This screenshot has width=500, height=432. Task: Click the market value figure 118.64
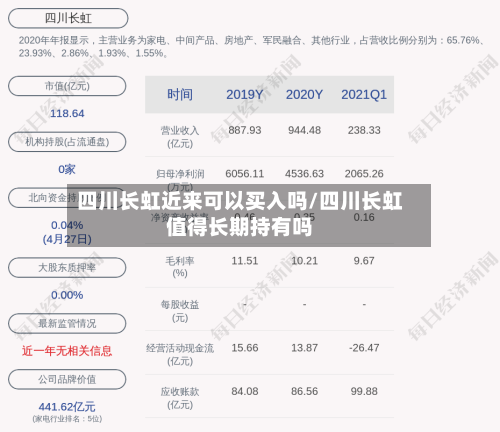pyautogui.click(x=67, y=114)
